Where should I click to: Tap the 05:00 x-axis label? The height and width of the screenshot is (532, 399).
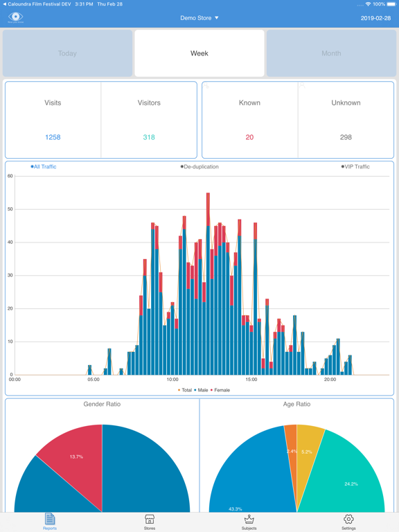click(x=94, y=380)
